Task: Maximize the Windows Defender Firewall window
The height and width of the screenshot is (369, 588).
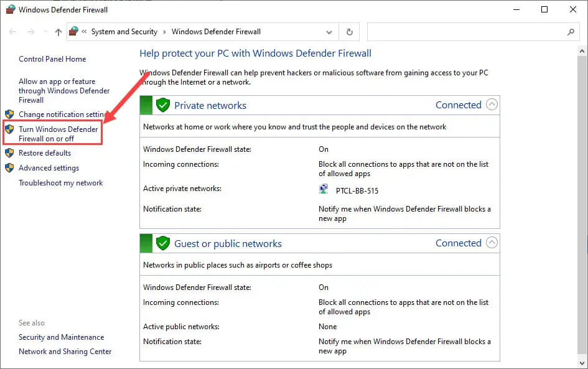Action: pyautogui.click(x=544, y=9)
